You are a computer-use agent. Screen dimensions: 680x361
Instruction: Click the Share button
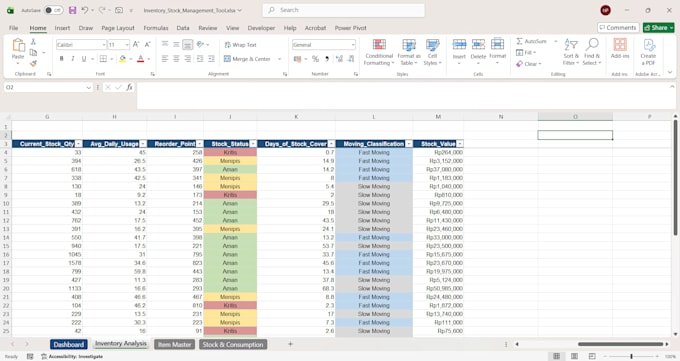click(658, 27)
